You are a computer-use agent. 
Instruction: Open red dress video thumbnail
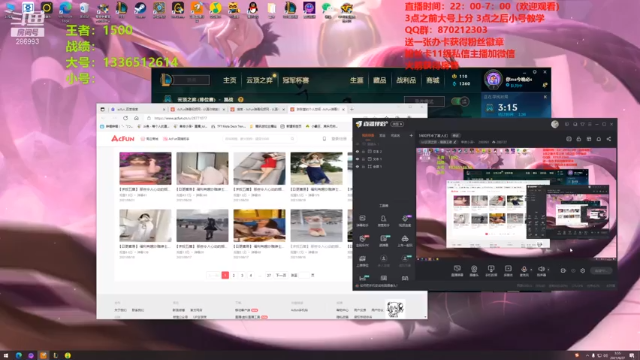tap(260, 168)
